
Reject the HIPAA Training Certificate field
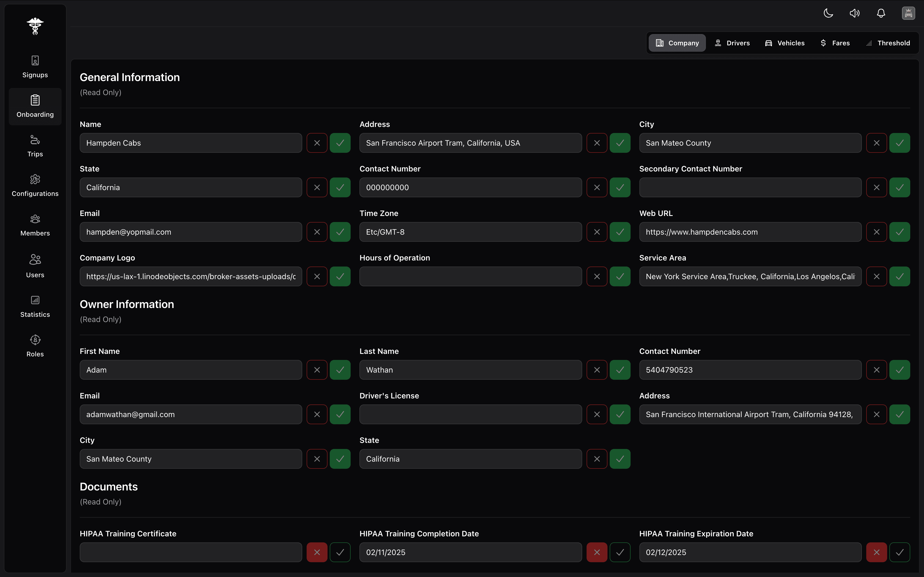317,552
